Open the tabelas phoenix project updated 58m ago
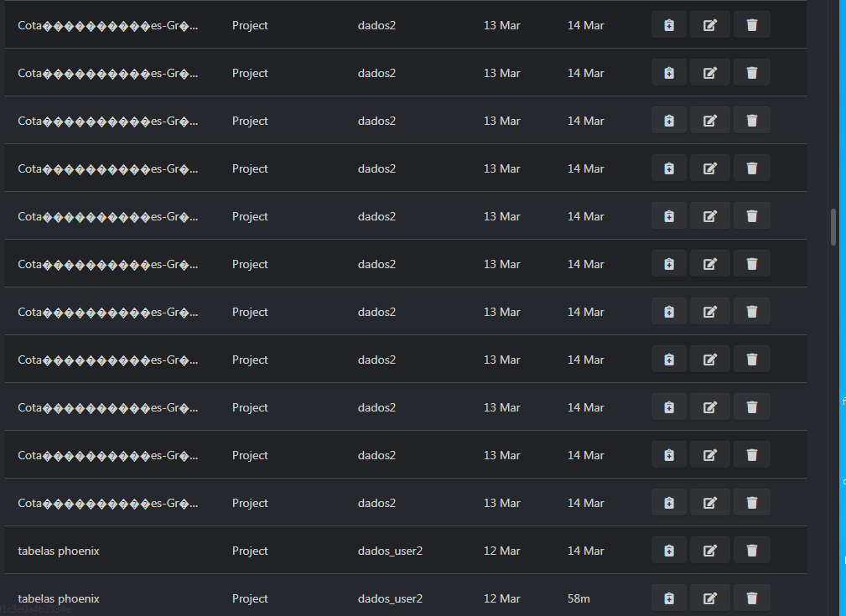 tap(59, 598)
